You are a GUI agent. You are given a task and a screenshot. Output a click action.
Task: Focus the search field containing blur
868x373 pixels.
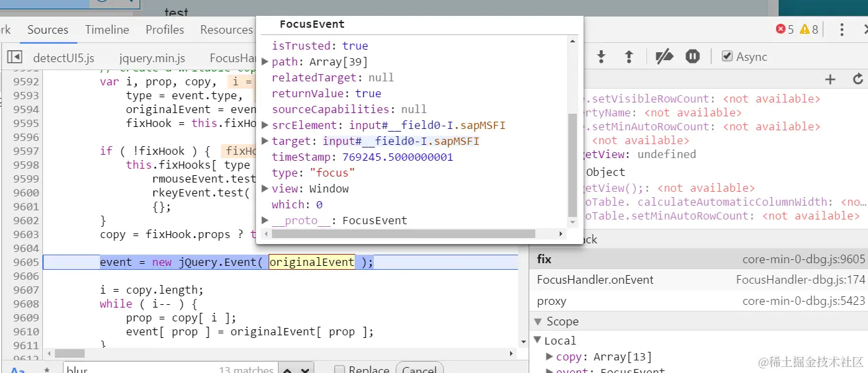click(171, 369)
